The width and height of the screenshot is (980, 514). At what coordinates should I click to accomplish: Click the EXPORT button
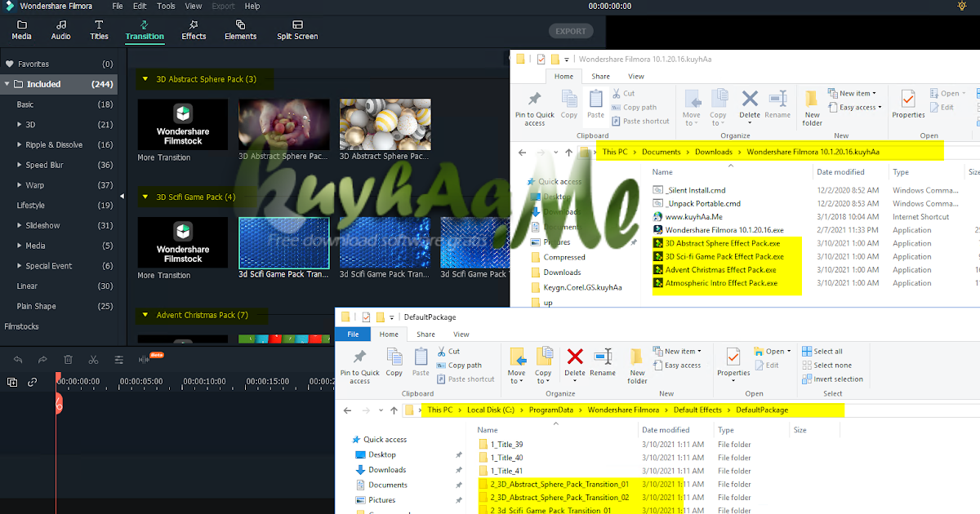point(571,31)
